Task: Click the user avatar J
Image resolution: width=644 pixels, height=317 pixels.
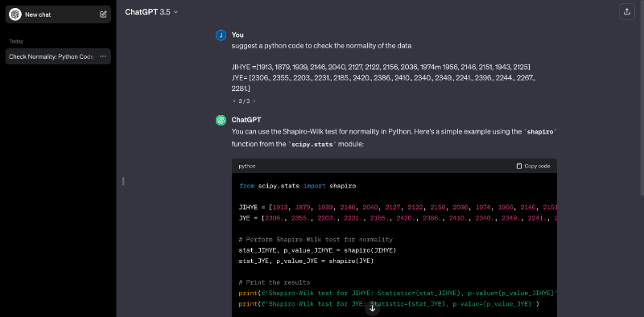Action: (221, 35)
